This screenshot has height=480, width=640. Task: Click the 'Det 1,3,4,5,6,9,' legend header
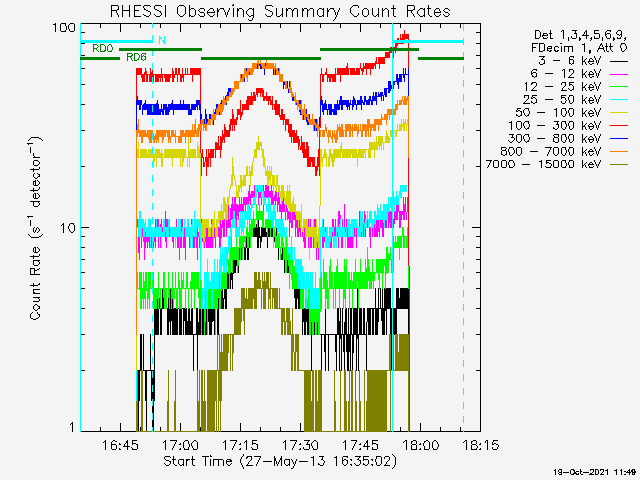(580, 35)
